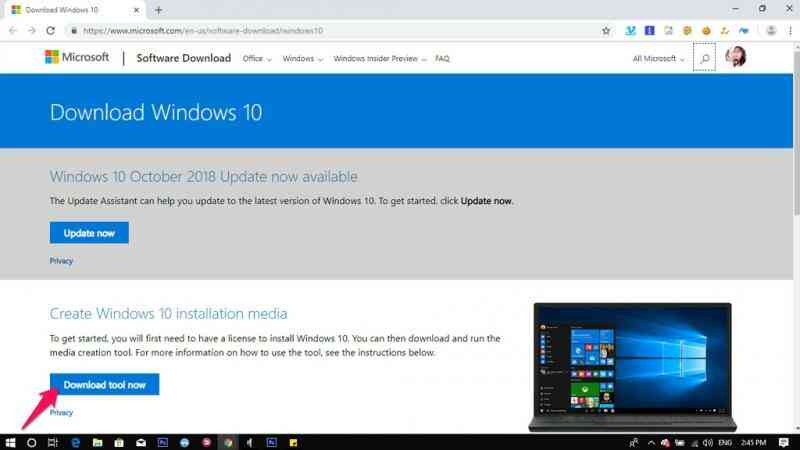Open the Windows Start button in taskbar

10,442
